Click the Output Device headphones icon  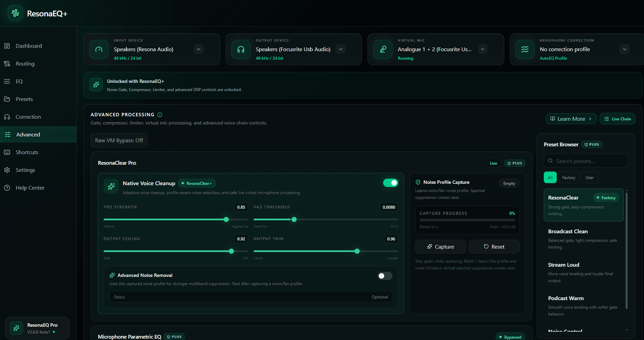click(241, 49)
